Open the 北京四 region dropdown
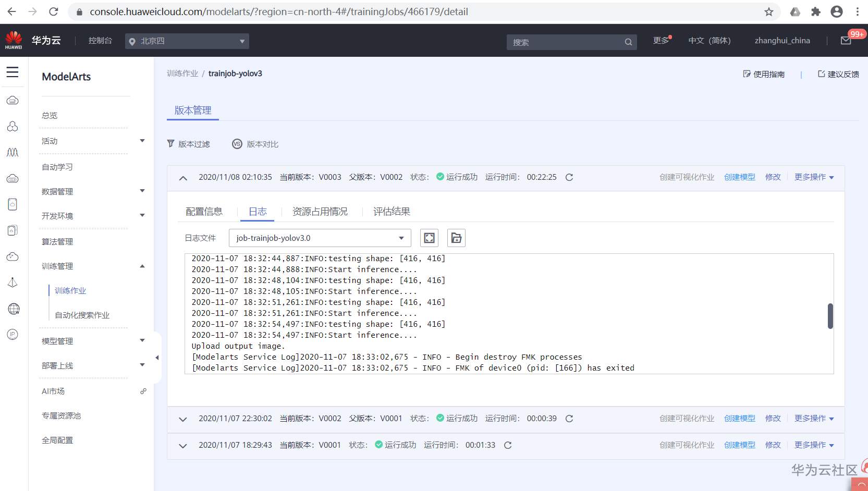The width and height of the screenshot is (868, 491). (187, 41)
